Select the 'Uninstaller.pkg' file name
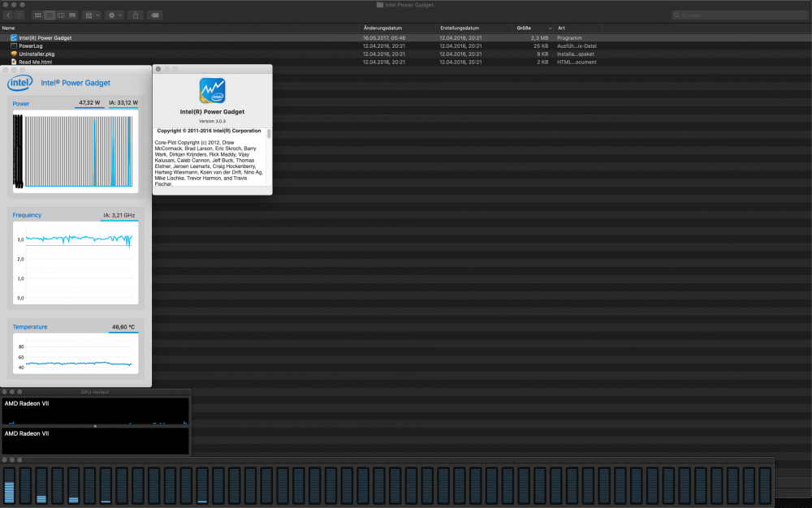The height and width of the screenshot is (508, 812). (37, 54)
